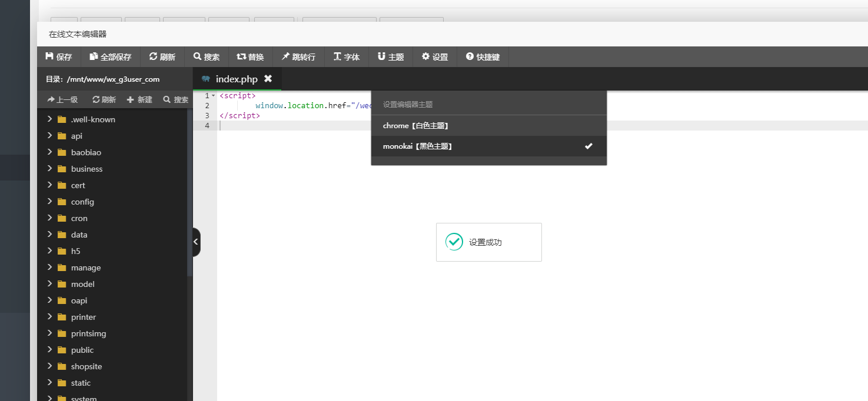The image size is (868, 401).
Task: Click the oapi folder icon
Action: [62, 300]
